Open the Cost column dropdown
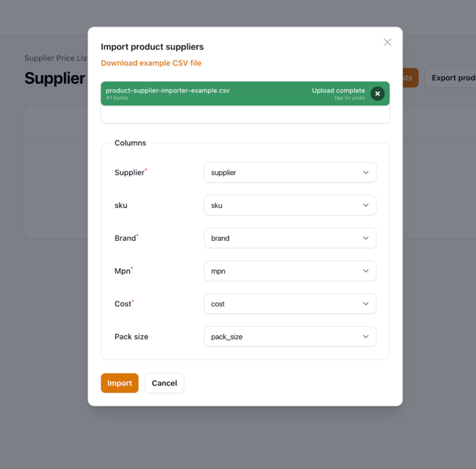The height and width of the screenshot is (469, 476). (x=290, y=303)
